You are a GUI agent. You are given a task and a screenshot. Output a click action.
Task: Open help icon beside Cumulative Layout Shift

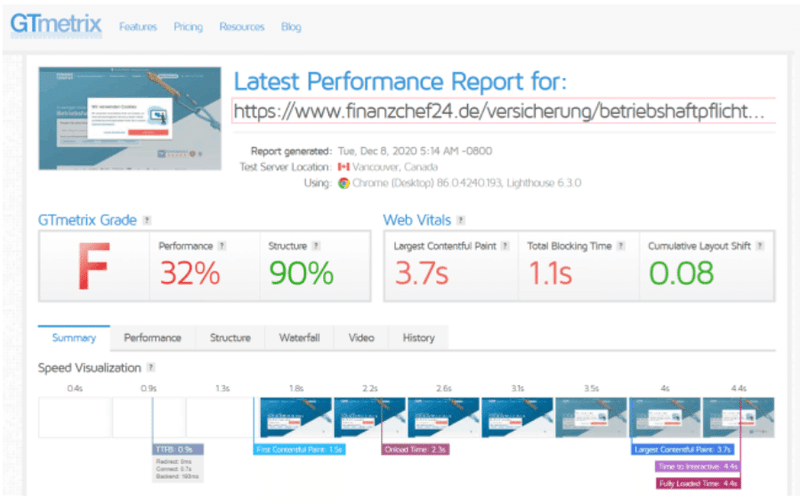760,246
